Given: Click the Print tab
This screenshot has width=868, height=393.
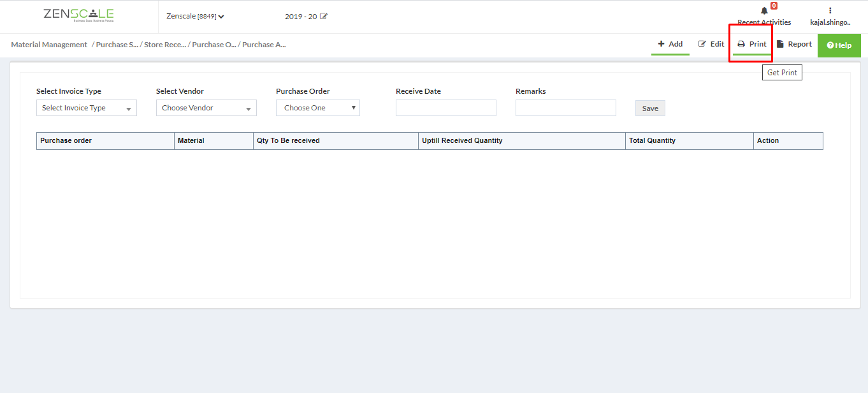Looking at the screenshot, I should pos(752,44).
